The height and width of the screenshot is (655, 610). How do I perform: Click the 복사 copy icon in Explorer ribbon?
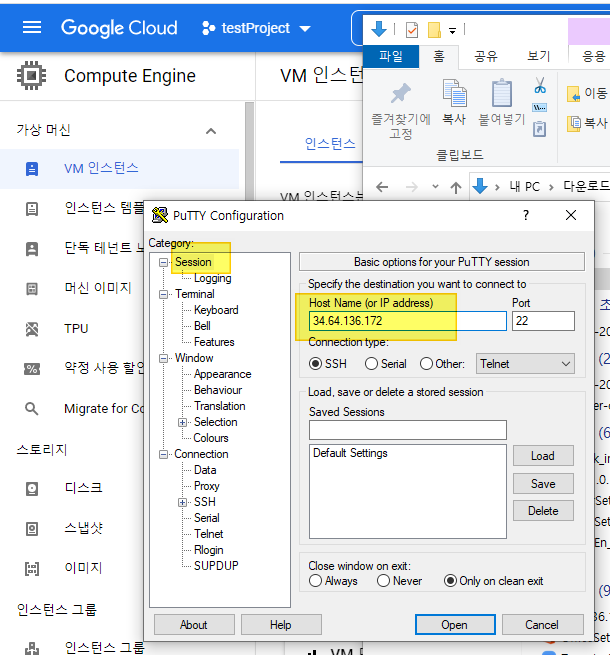click(x=455, y=93)
